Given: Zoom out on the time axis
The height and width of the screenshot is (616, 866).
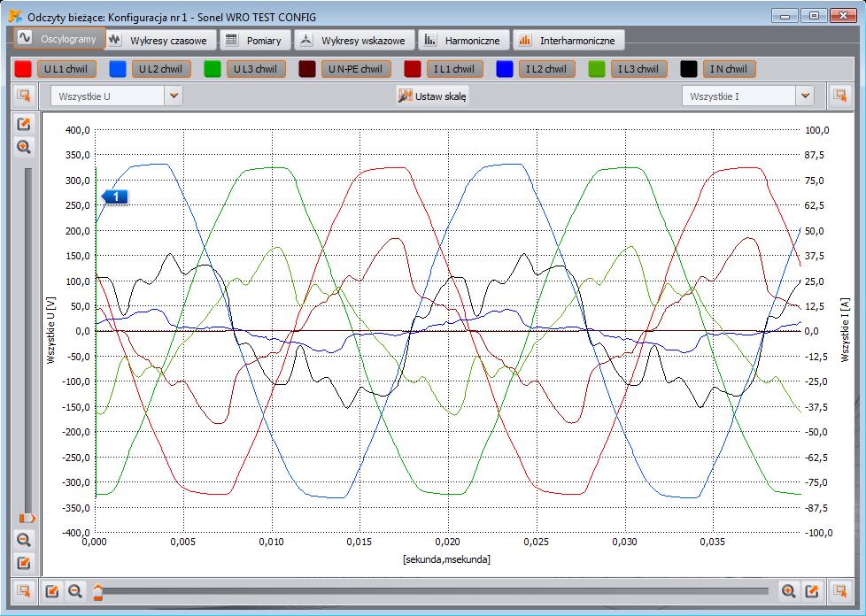Looking at the screenshot, I should pos(75,591).
